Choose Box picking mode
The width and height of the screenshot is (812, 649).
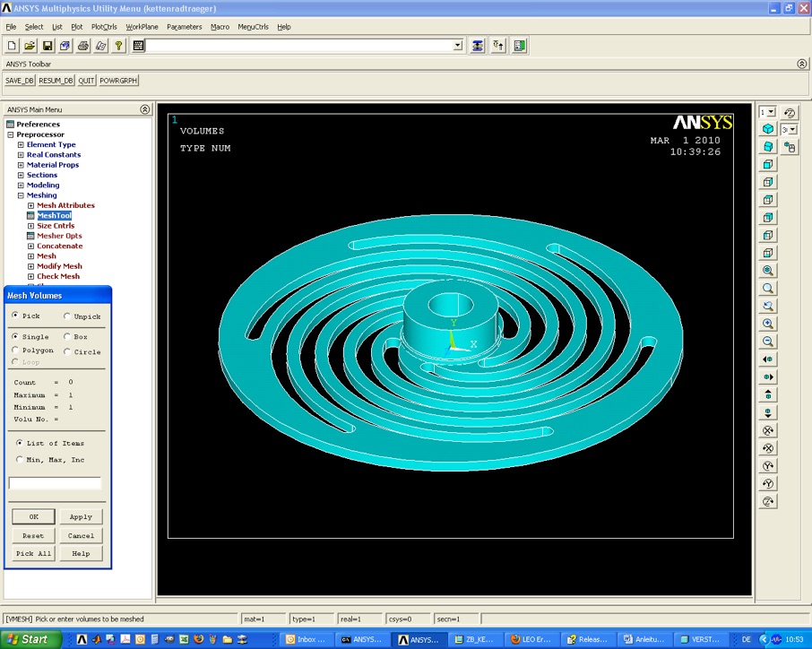tap(67, 336)
